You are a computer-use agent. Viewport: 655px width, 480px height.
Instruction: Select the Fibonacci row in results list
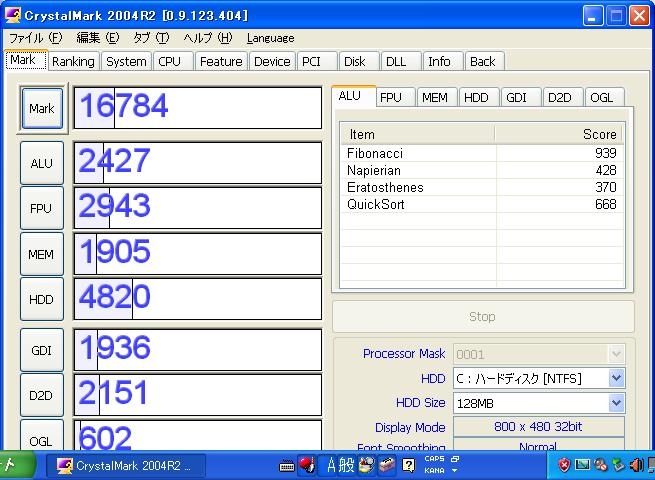pos(374,153)
